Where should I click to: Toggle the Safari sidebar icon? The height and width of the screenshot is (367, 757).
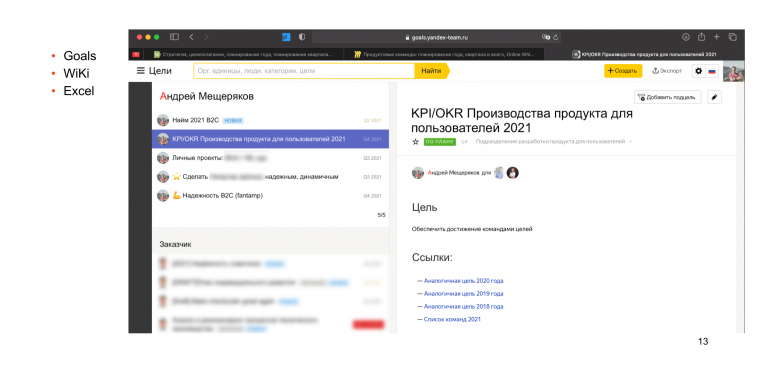(174, 37)
